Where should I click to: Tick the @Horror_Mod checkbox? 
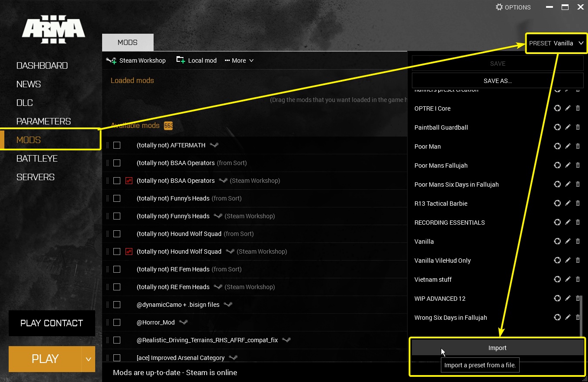[x=117, y=322]
